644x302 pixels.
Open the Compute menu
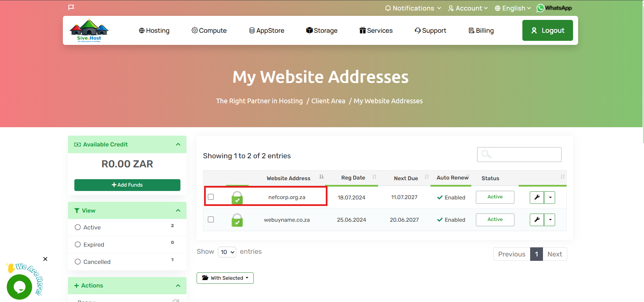coord(209,31)
